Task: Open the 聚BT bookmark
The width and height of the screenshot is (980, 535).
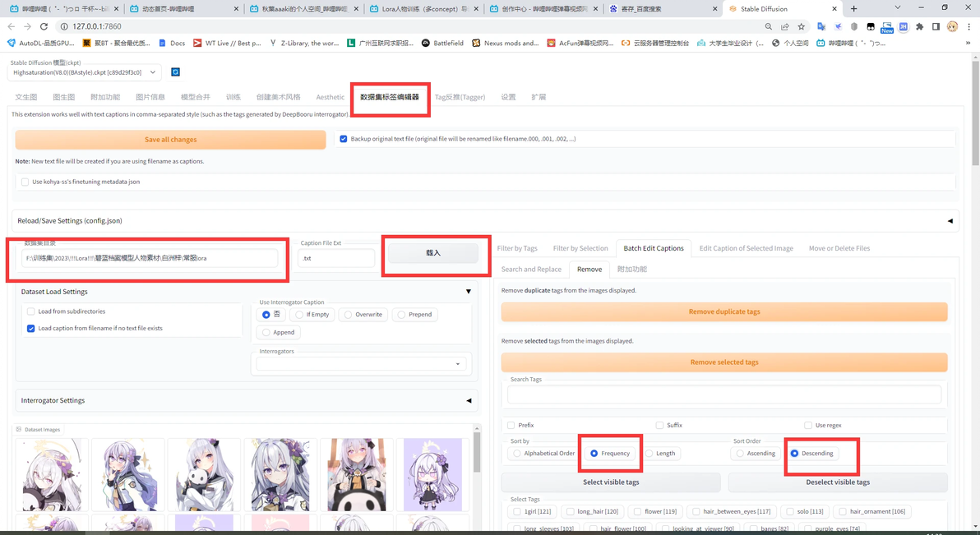Action: pos(117,43)
